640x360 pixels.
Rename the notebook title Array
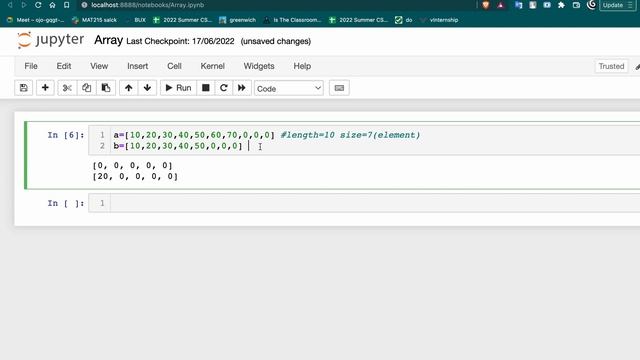109,40
